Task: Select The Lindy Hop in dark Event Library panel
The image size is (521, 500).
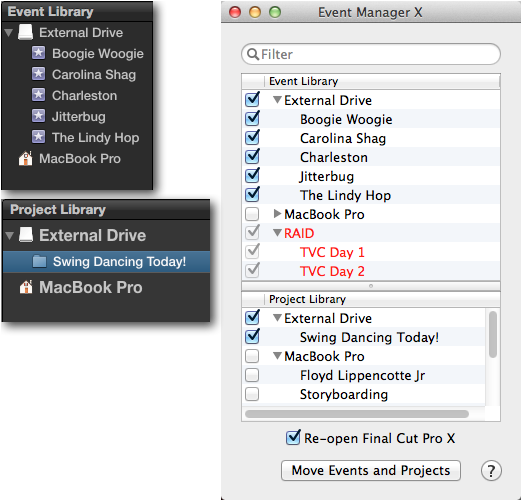Action: coord(96,137)
